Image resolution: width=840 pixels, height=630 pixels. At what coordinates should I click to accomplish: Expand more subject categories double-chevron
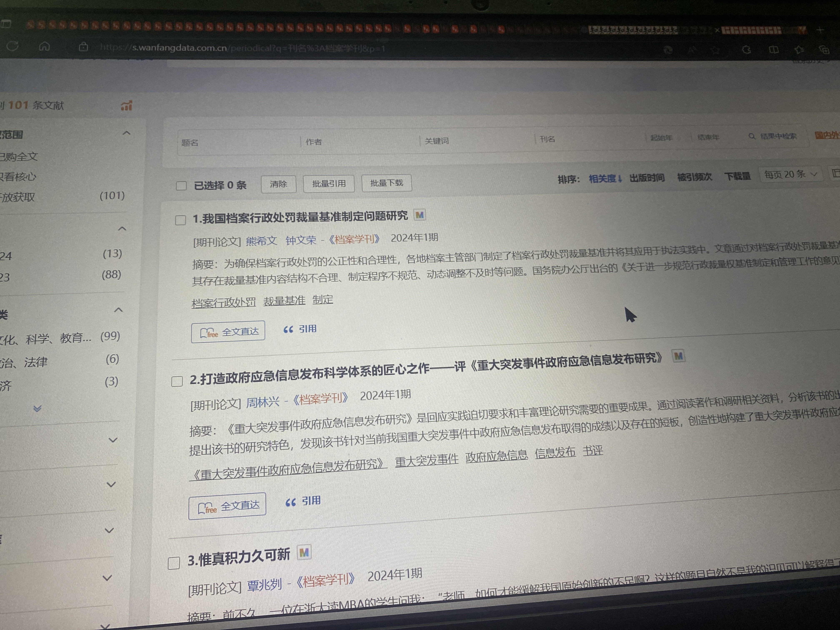pos(37,409)
